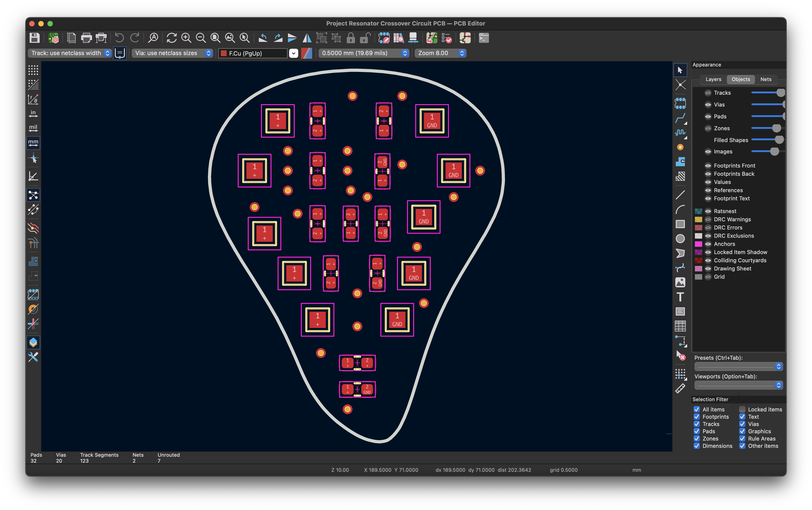
Task: Toggle Footprints Back visibility off
Action: [708, 173]
